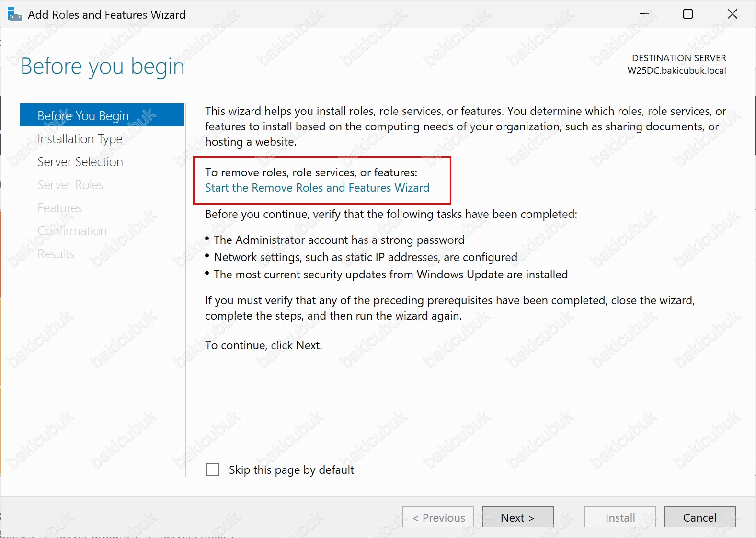This screenshot has width=756, height=538.
Task: Select the Features step
Action: [60, 208]
